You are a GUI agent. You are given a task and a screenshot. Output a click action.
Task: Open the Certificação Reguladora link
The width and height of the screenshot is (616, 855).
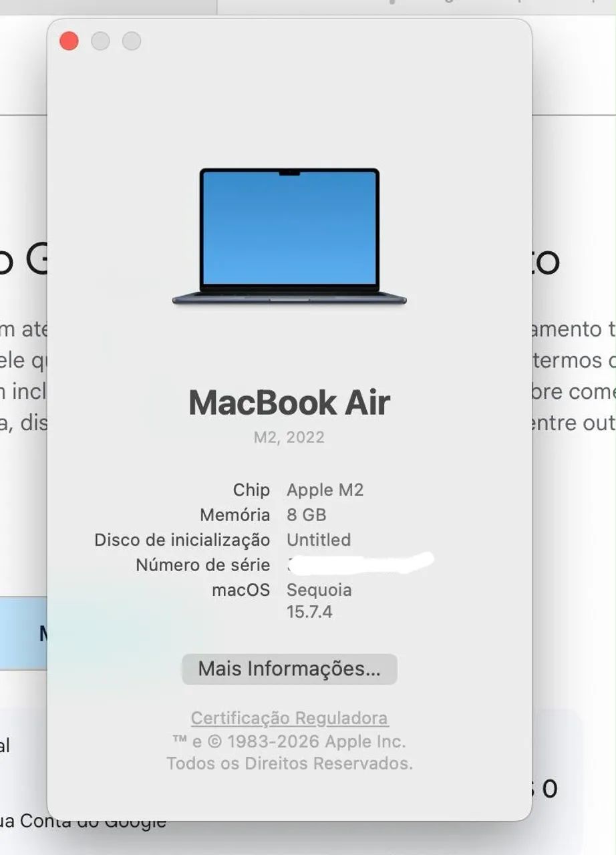pyautogui.click(x=289, y=718)
